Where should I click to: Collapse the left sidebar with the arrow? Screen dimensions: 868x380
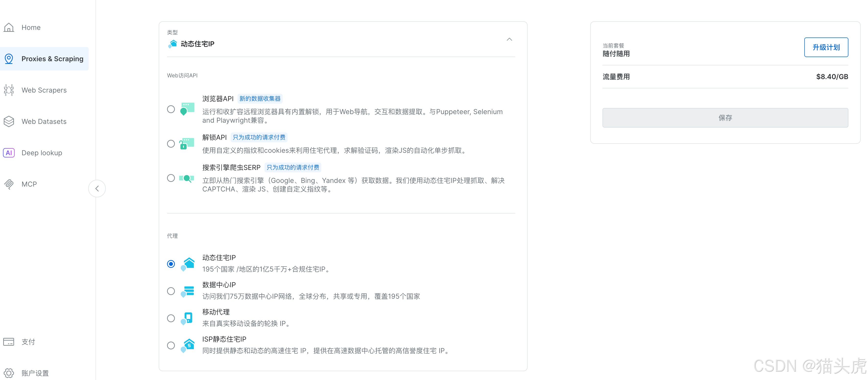click(x=97, y=188)
